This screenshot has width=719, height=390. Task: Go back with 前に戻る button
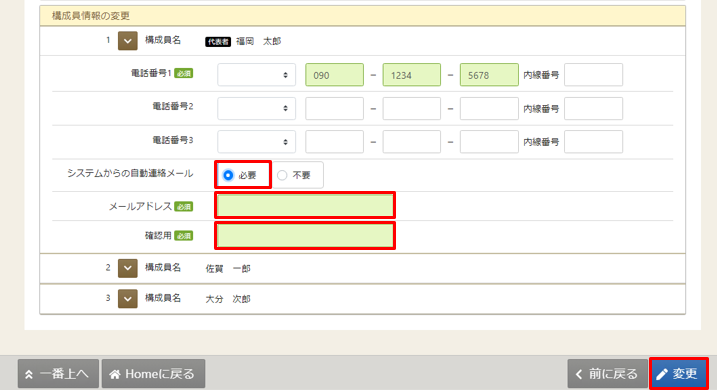pos(607,374)
